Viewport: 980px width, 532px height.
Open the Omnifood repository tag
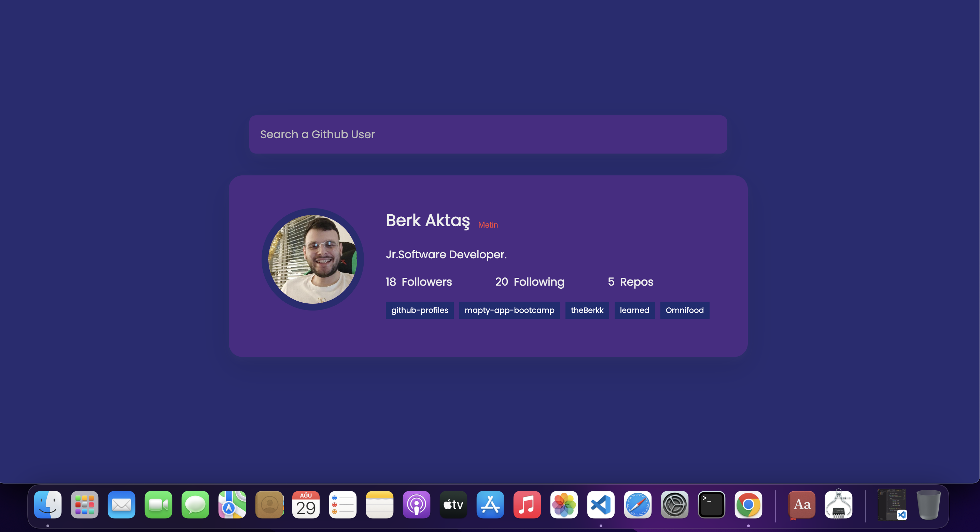(684, 310)
